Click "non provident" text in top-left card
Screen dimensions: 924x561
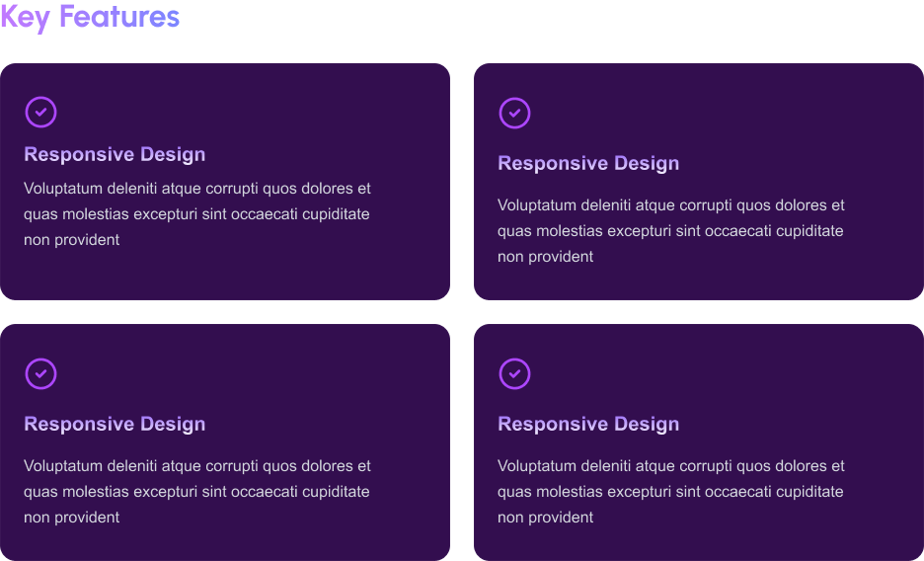coord(71,240)
